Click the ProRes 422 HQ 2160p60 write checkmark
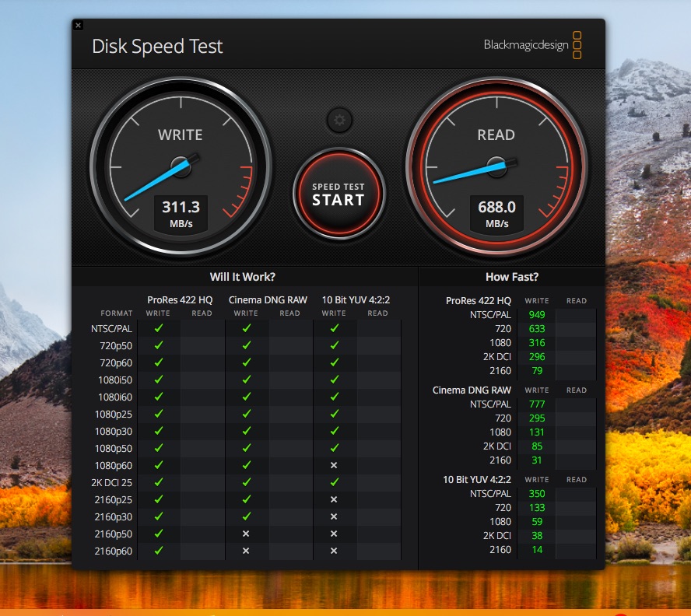Screen dimensions: 691x616 tap(159, 551)
